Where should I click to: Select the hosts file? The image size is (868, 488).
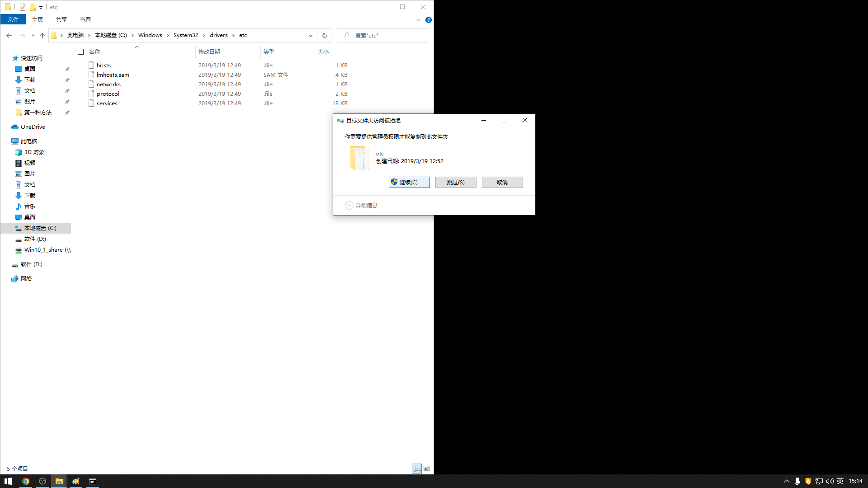(104, 66)
